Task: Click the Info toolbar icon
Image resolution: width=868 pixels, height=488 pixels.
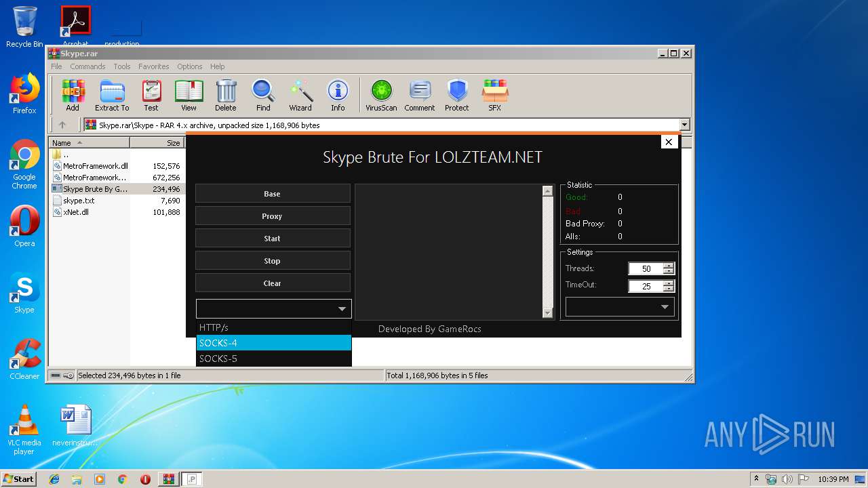Action: click(x=338, y=96)
